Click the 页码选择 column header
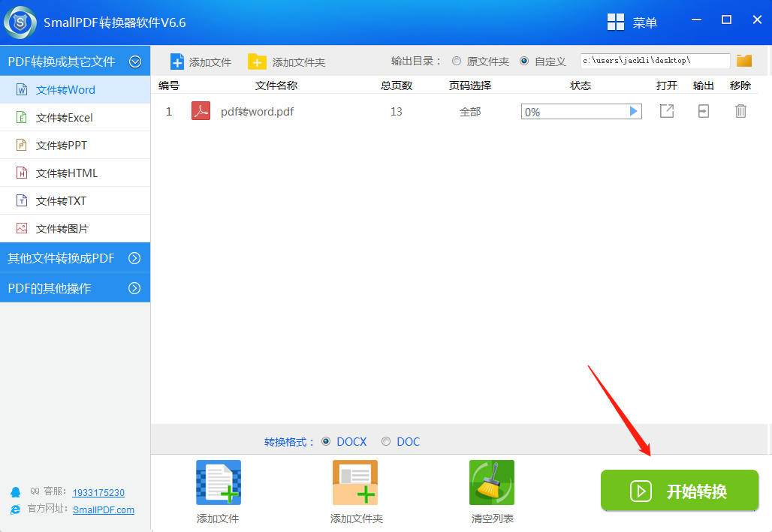Viewport: 772px width, 532px height. click(470, 86)
